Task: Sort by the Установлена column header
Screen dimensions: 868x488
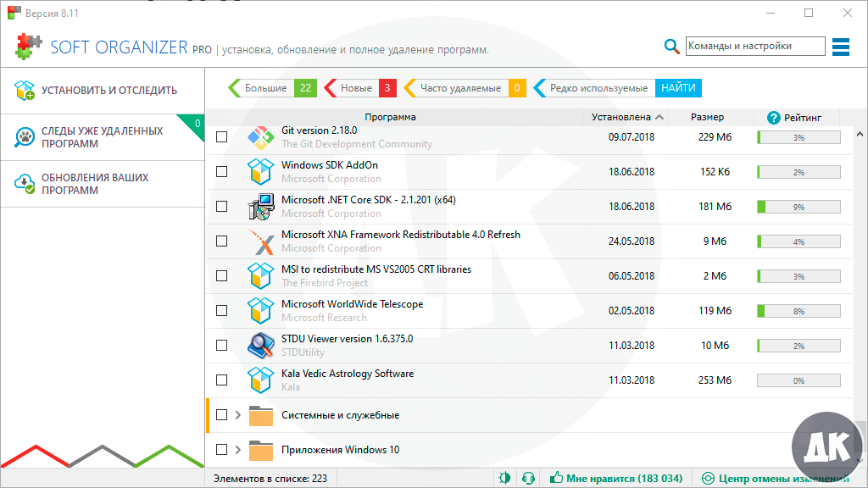Action: pos(626,117)
